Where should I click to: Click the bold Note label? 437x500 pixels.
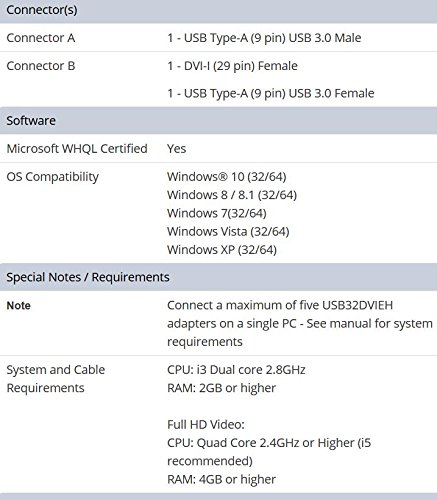click(x=19, y=306)
